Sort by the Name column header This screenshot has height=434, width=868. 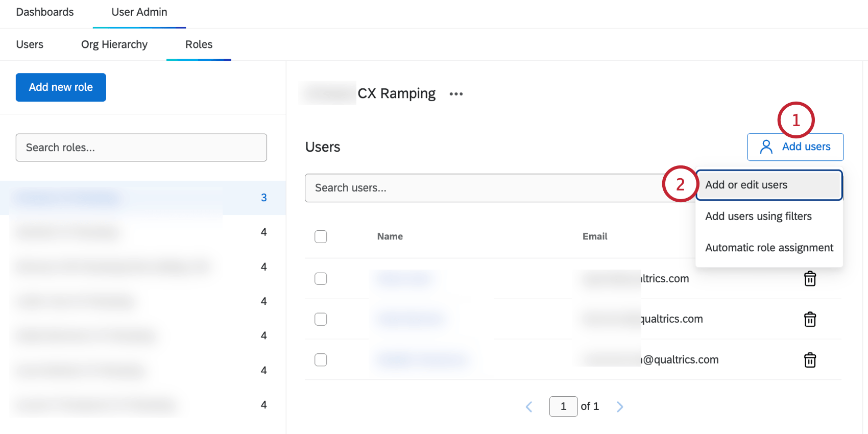tap(390, 236)
